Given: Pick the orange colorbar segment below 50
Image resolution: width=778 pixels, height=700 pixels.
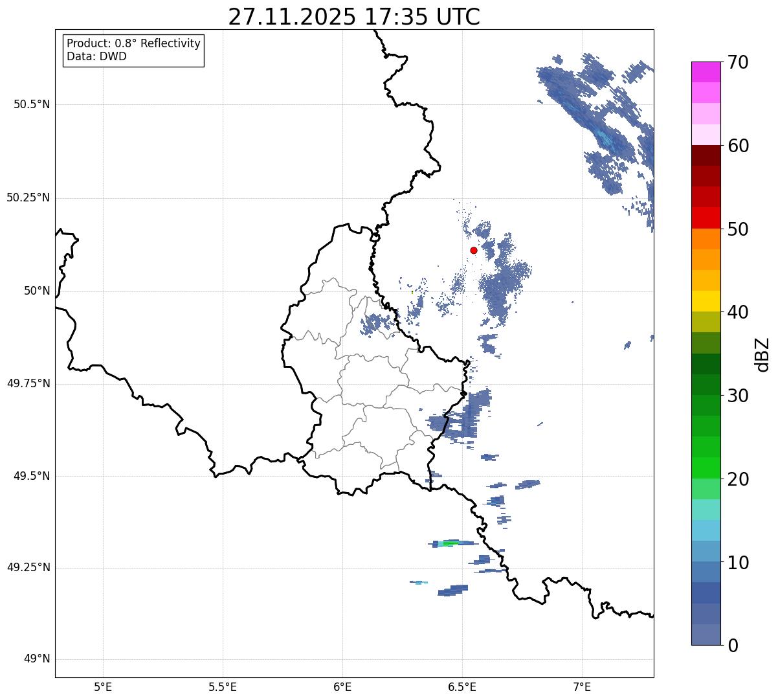Looking at the screenshot, I should pos(706,239).
